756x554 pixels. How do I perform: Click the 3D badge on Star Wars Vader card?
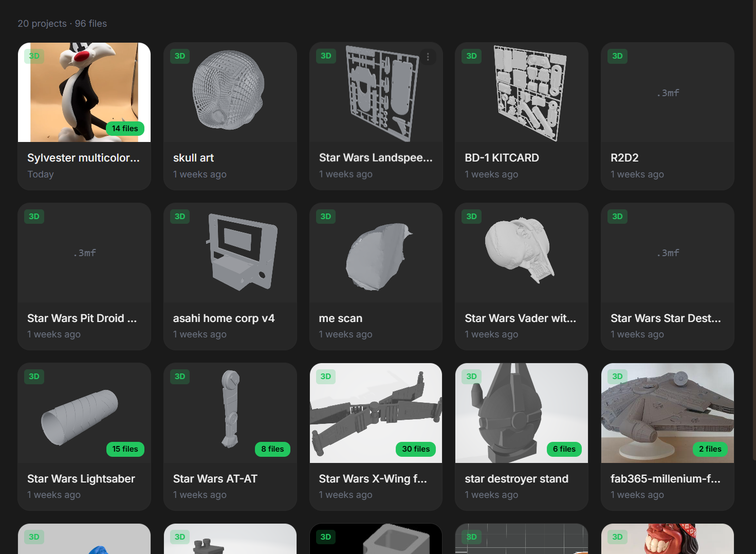(x=472, y=217)
